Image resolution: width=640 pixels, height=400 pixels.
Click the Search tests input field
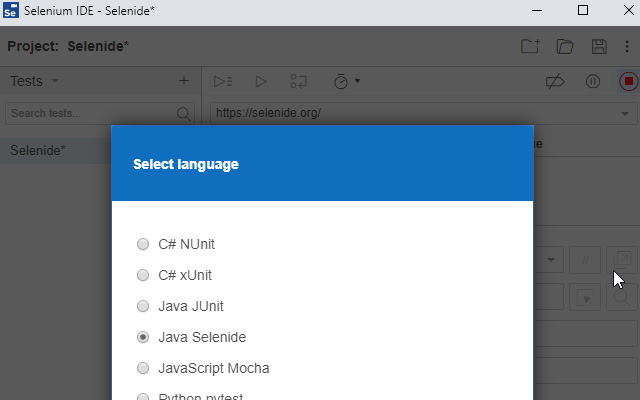click(90, 113)
